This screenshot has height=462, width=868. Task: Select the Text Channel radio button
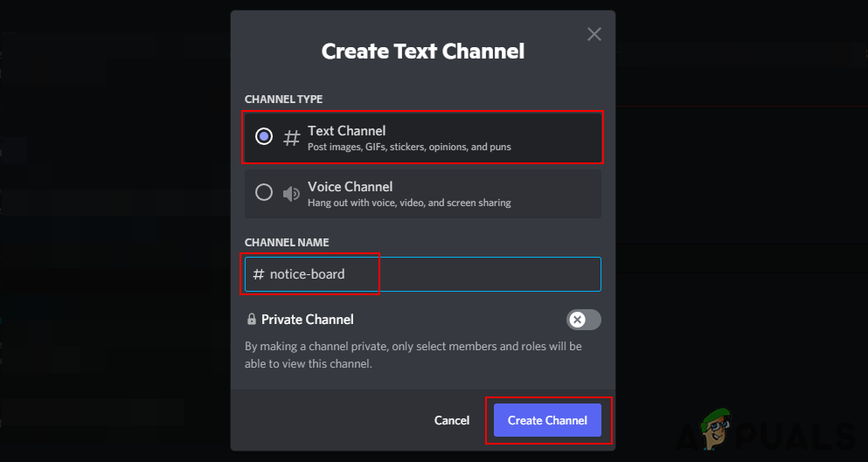click(x=263, y=137)
